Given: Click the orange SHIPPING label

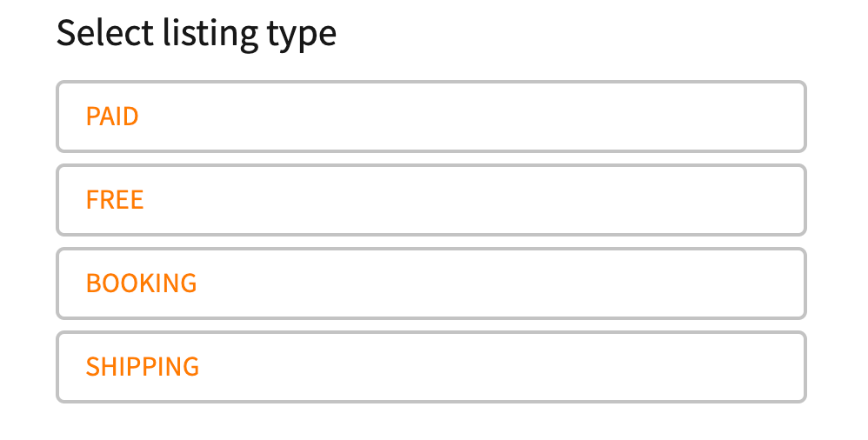Looking at the screenshot, I should point(143,367).
